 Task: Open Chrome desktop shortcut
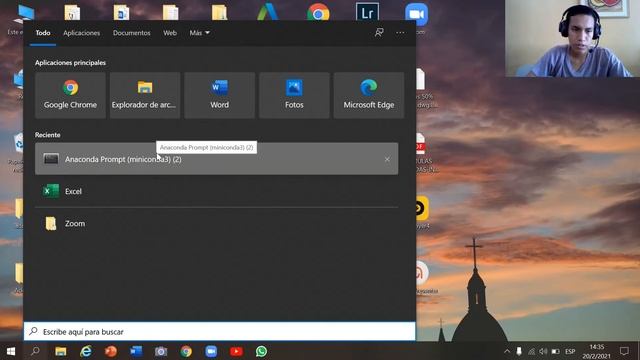(318, 12)
